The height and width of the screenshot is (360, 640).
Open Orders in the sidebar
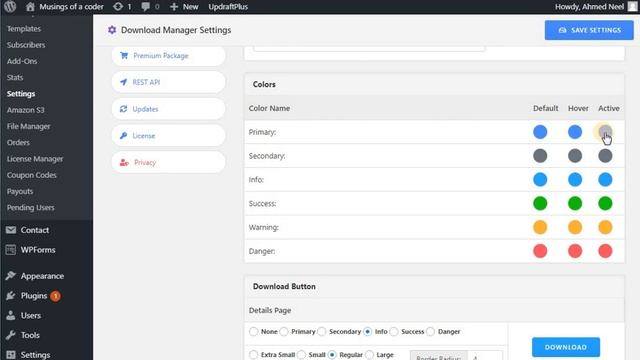(x=18, y=142)
